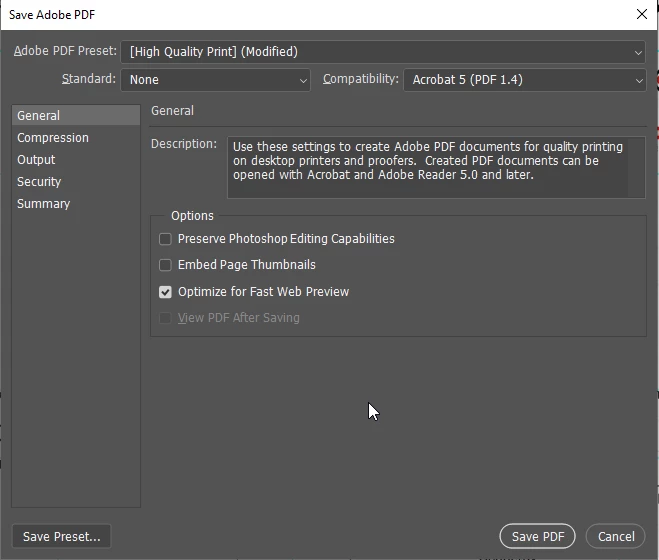Click the 'Standard:' label
This screenshot has width=659, height=560.
point(89,79)
